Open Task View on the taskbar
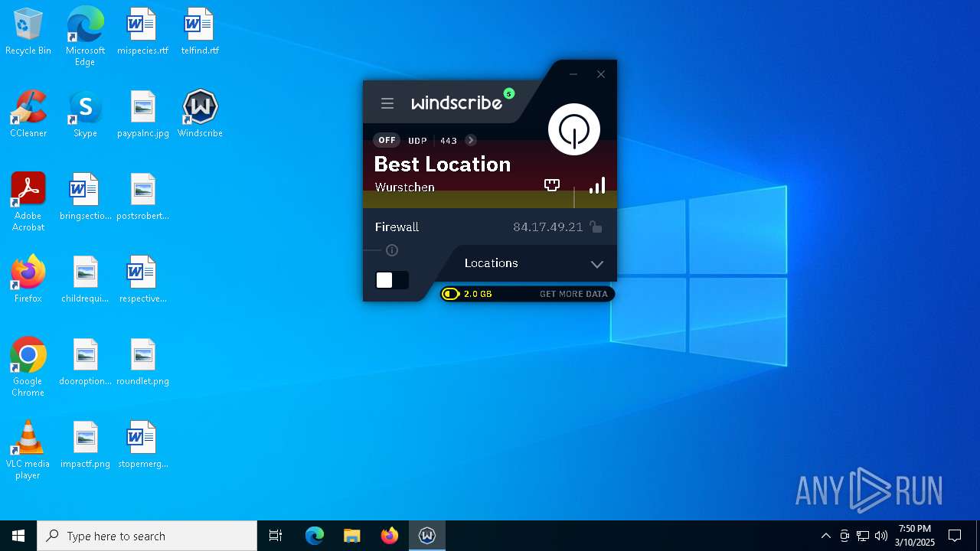 point(276,536)
